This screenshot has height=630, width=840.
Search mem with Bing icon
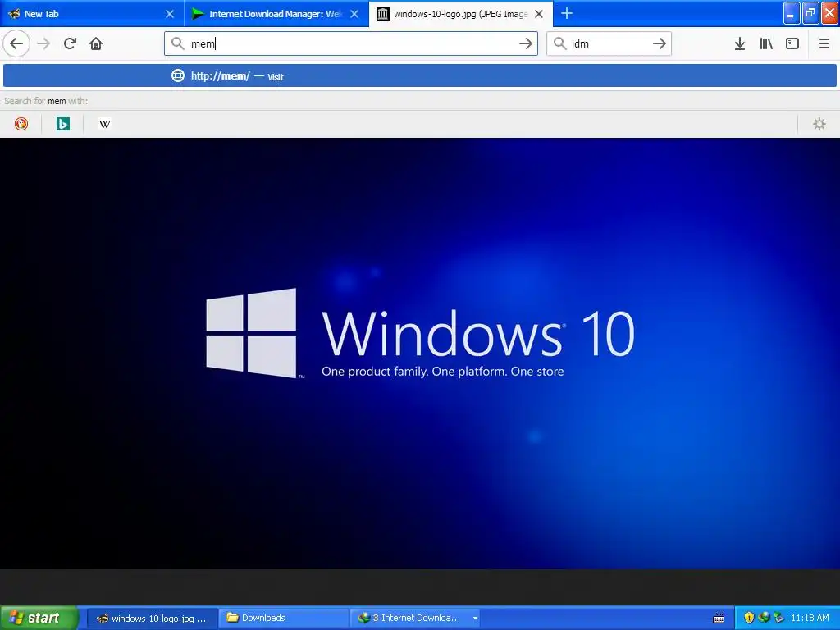click(x=62, y=124)
